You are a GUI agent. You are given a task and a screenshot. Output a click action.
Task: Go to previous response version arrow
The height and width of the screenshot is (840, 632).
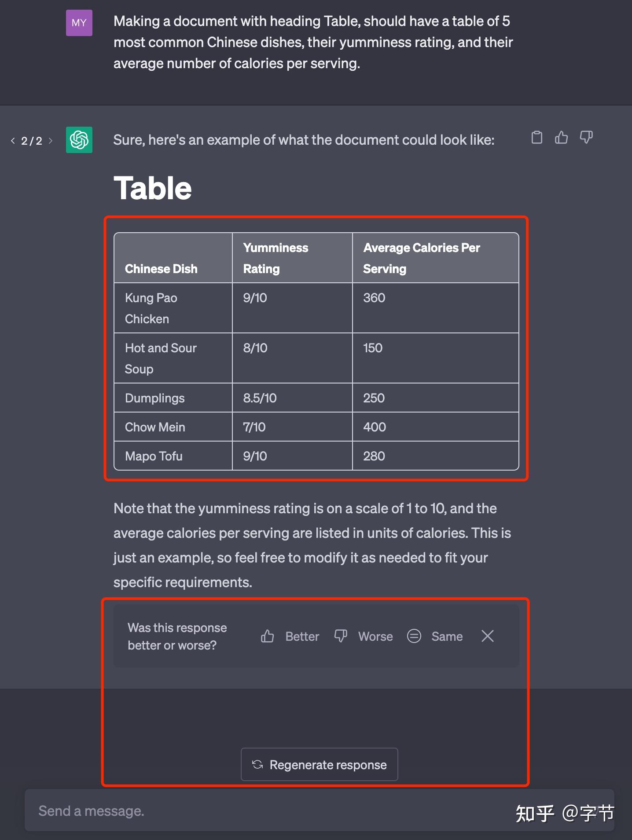pyautogui.click(x=13, y=141)
